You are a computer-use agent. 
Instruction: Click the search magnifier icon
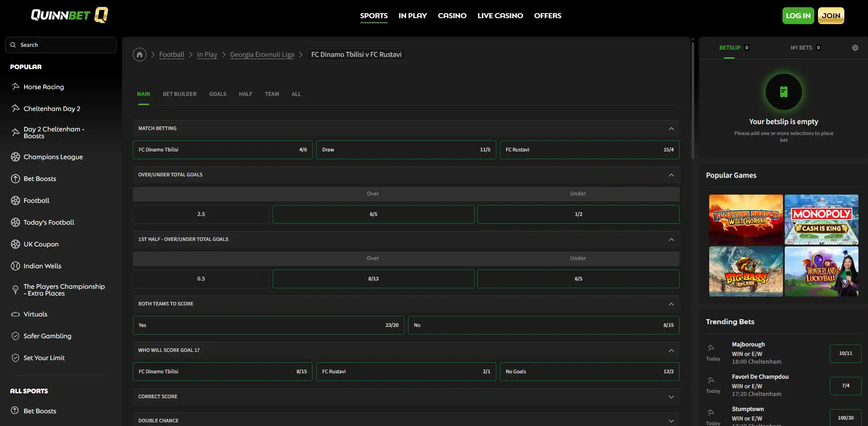click(13, 45)
